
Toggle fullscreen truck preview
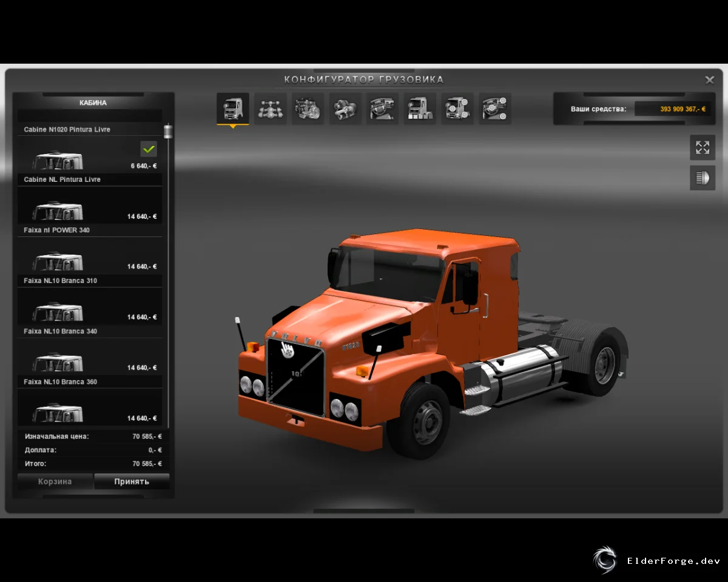tap(703, 147)
